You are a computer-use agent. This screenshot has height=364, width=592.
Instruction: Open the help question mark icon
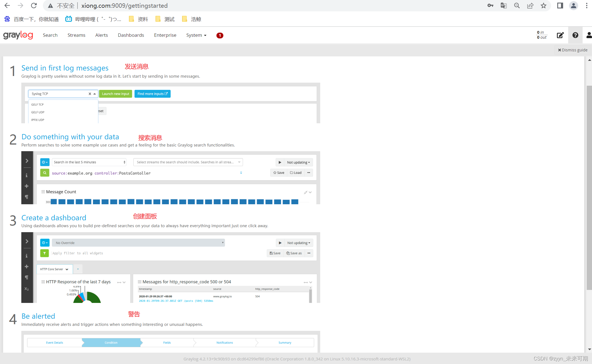point(575,35)
